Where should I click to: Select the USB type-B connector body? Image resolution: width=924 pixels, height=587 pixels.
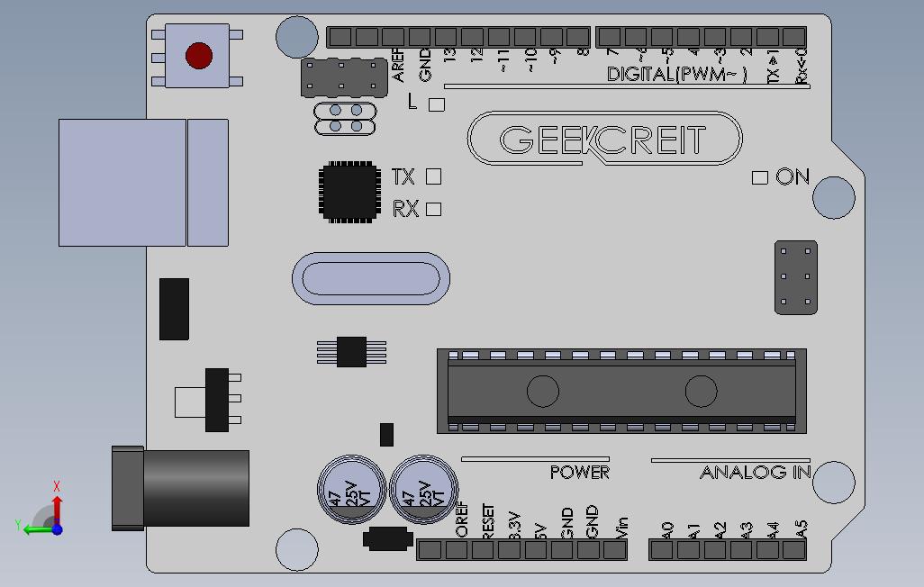click(143, 183)
